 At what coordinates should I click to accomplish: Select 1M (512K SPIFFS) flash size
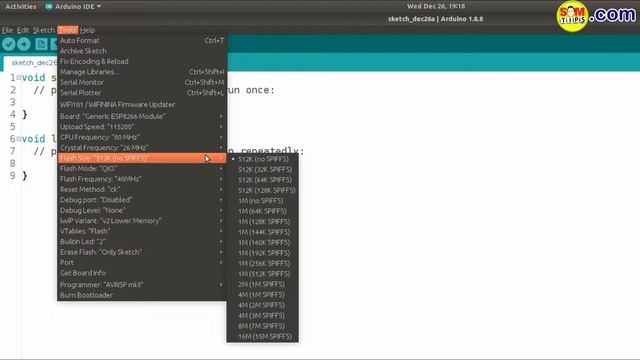262,274
